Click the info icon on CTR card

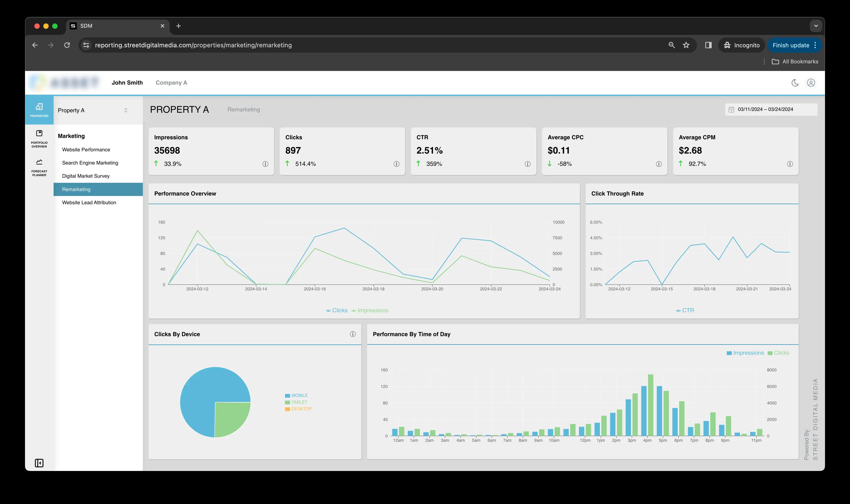[527, 164]
